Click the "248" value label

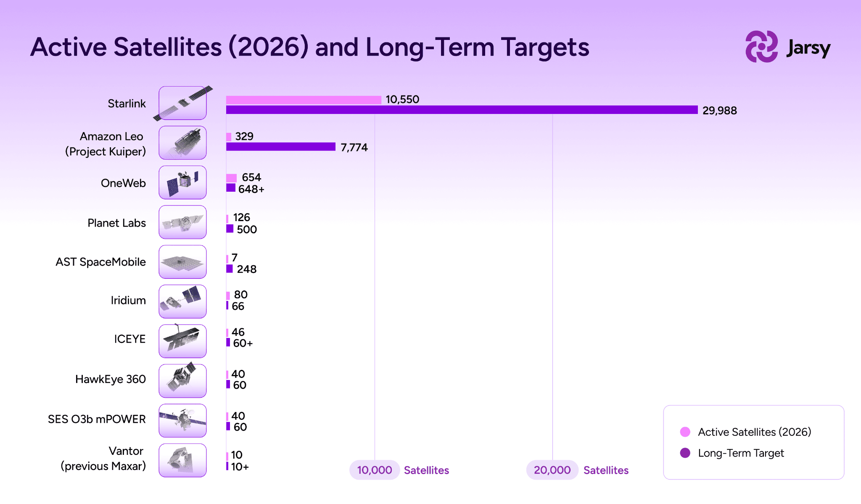click(247, 269)
